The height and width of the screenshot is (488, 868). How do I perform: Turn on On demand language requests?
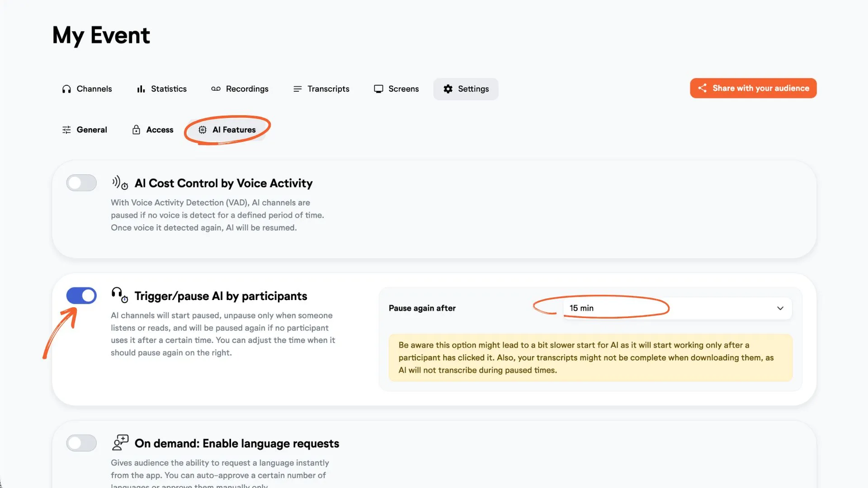click(x=81, y=443)
